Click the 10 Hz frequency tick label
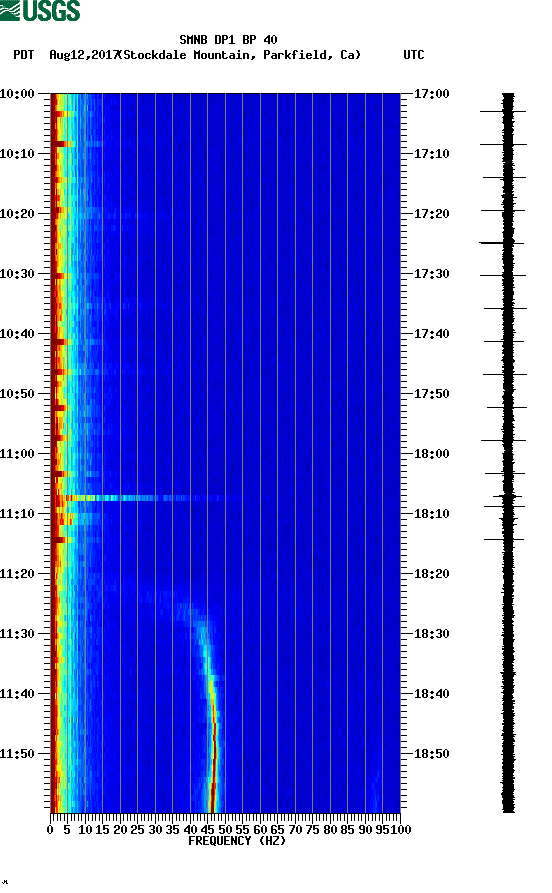552x893 pixels. [85, 830]
